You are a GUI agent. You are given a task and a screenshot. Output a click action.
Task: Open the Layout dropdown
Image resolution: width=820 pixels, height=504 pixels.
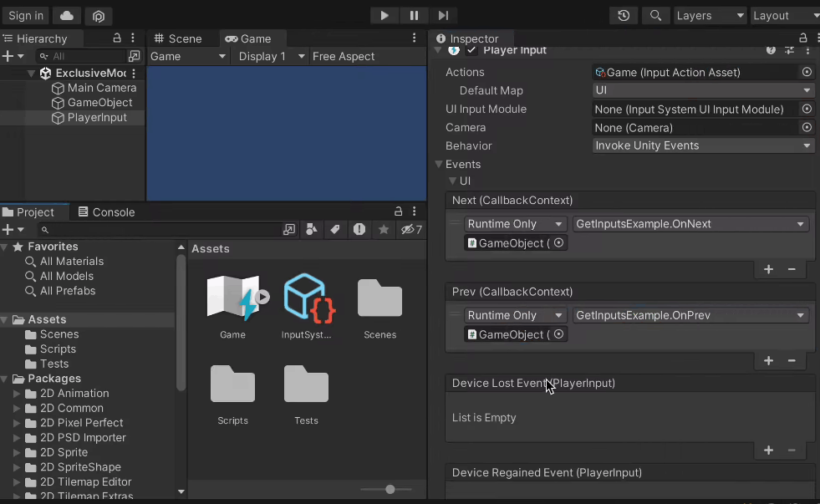tap(785, 16)
